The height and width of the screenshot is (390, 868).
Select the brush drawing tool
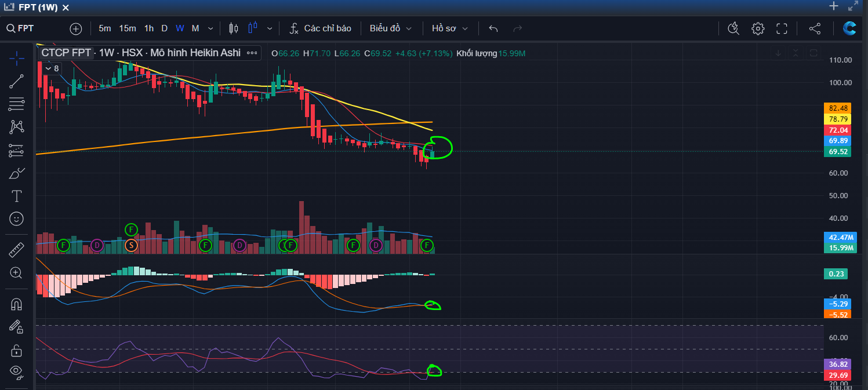(x=17, y=173)
